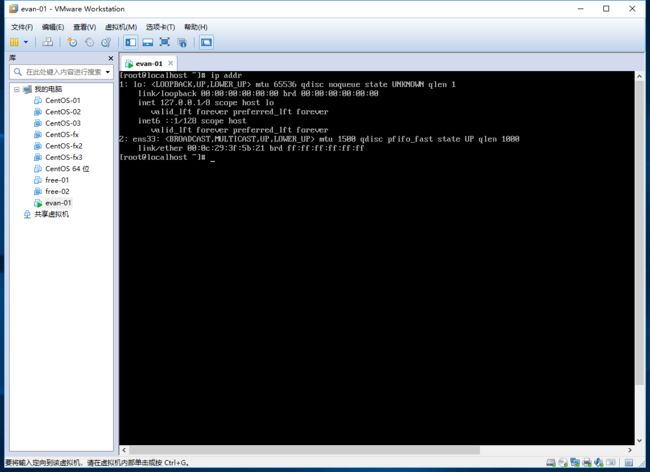Open the 查看(V) menu

85,27
